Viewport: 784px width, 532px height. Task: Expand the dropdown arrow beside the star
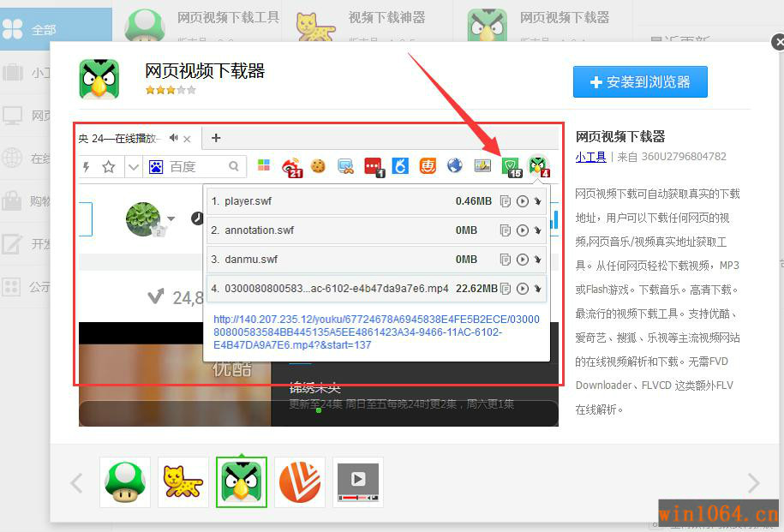point(133,166)
